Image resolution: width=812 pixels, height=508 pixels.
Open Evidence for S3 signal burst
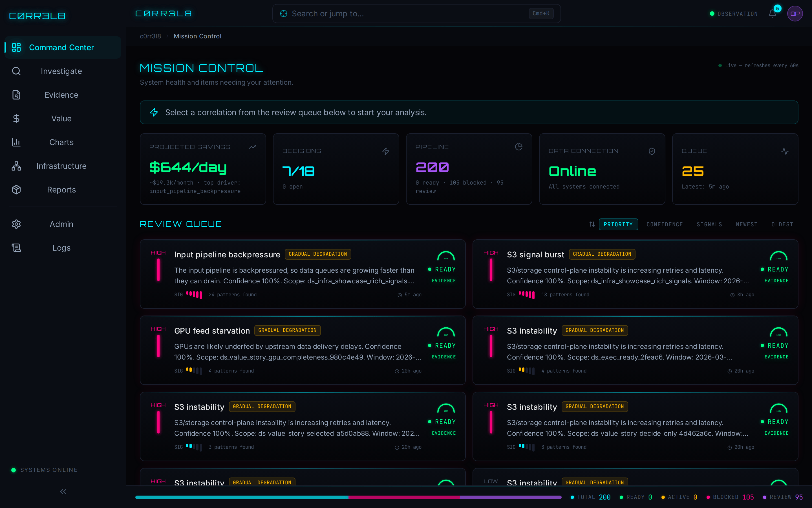pos(776,281)
